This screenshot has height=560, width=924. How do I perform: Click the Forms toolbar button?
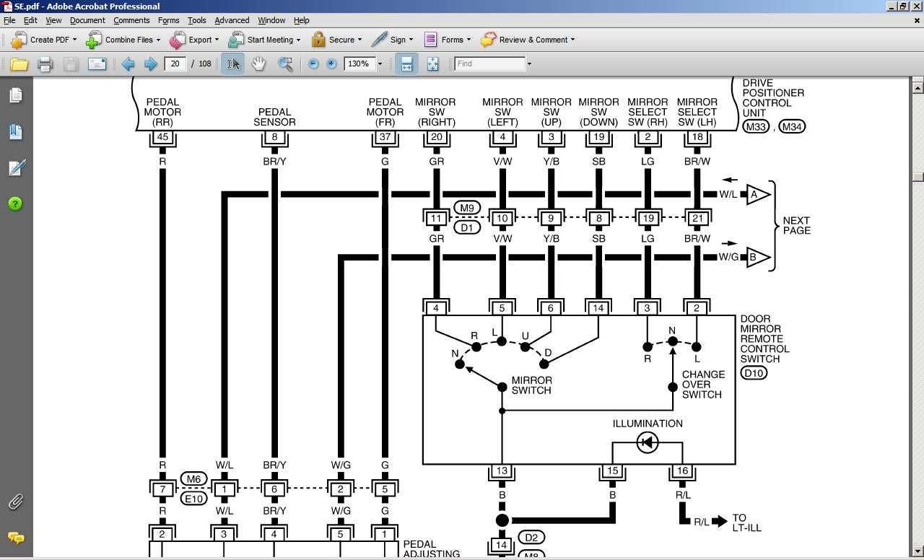446,40
